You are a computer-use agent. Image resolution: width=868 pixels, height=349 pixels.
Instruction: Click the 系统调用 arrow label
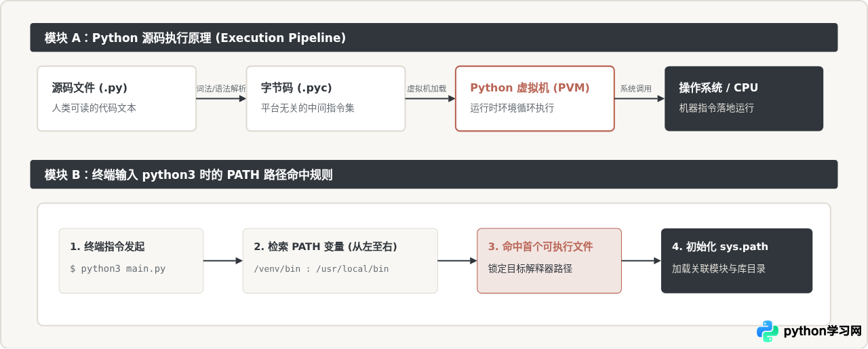pos(635,89)
